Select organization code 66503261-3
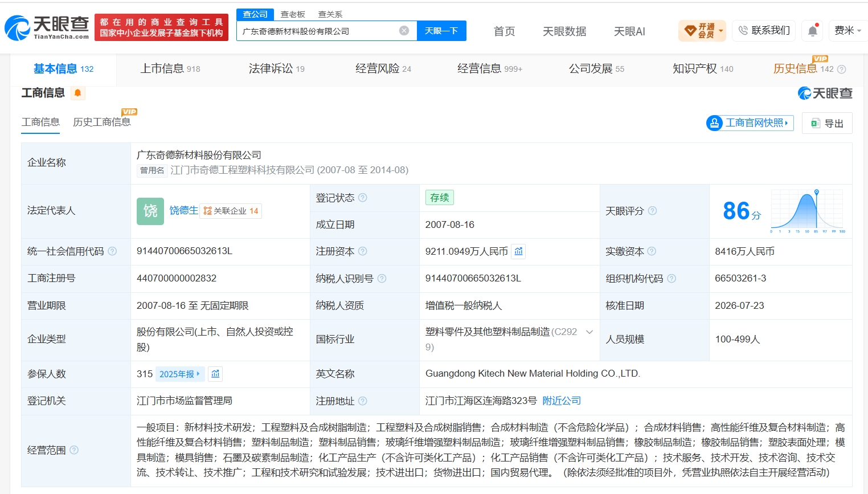 (x=740, y=278)
